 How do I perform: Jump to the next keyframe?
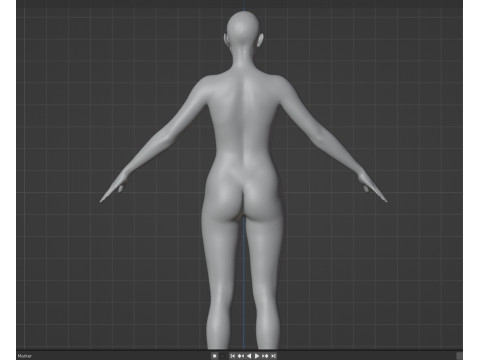pos(265,356)
